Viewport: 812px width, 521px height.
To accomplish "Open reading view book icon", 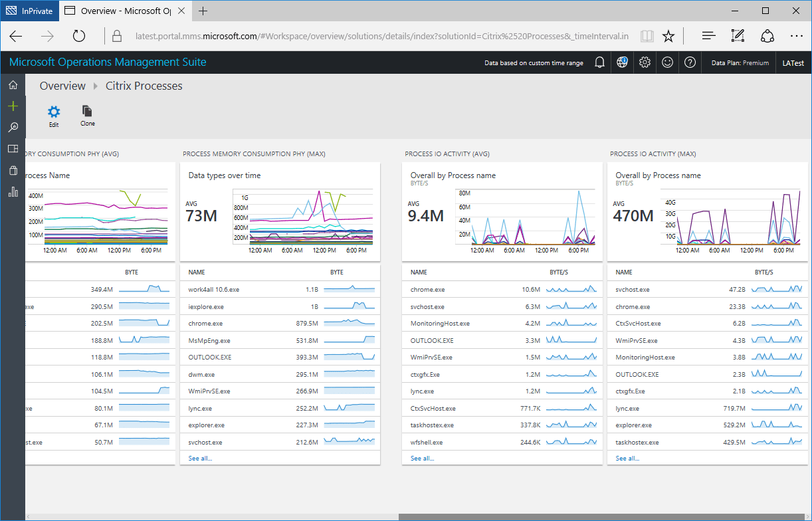I will (647, 36).
